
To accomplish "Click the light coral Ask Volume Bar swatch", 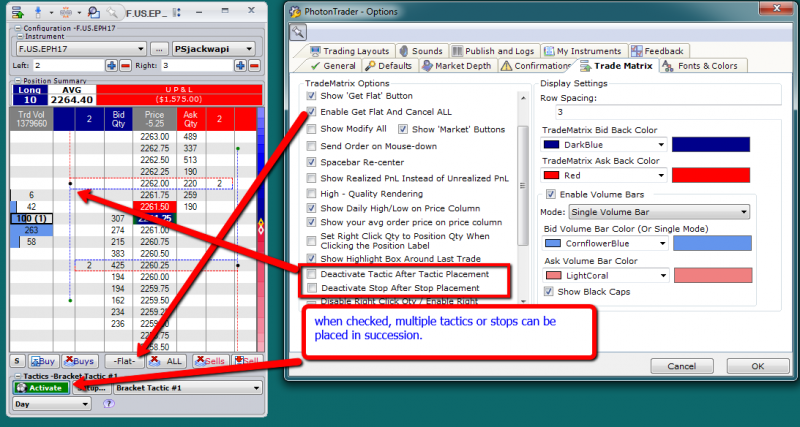I will (713, 275).
